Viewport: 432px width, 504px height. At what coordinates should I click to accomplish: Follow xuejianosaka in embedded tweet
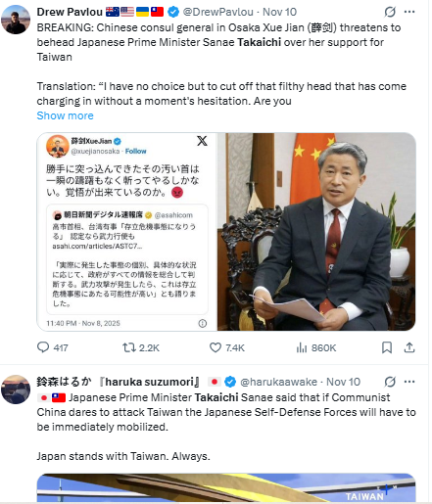136,151
